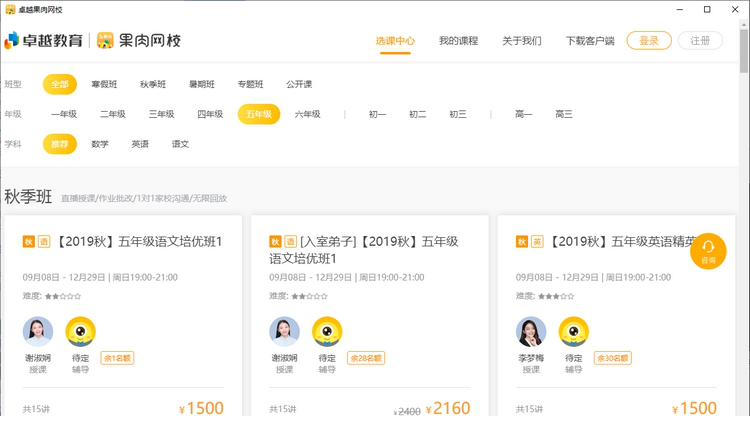Select 初二 grade filter

(x=418, y=114)
